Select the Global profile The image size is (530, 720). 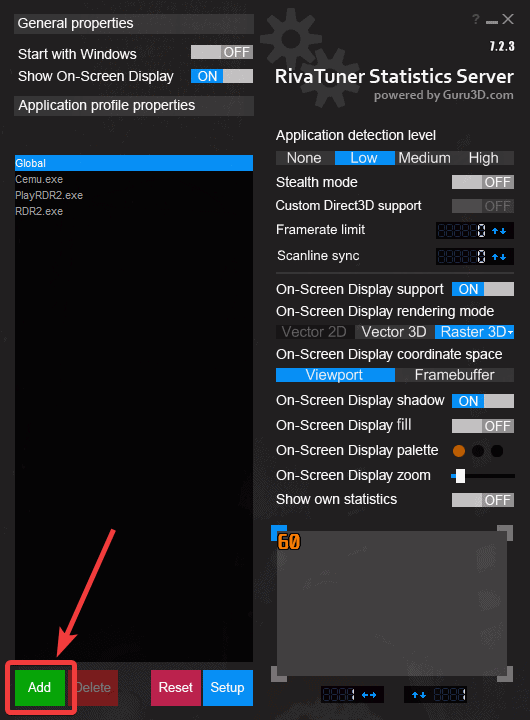(134, 163)
